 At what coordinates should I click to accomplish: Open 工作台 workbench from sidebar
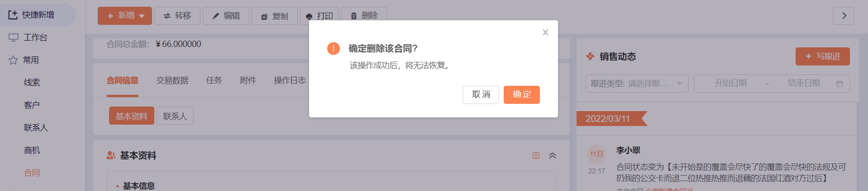pos(35,37)
